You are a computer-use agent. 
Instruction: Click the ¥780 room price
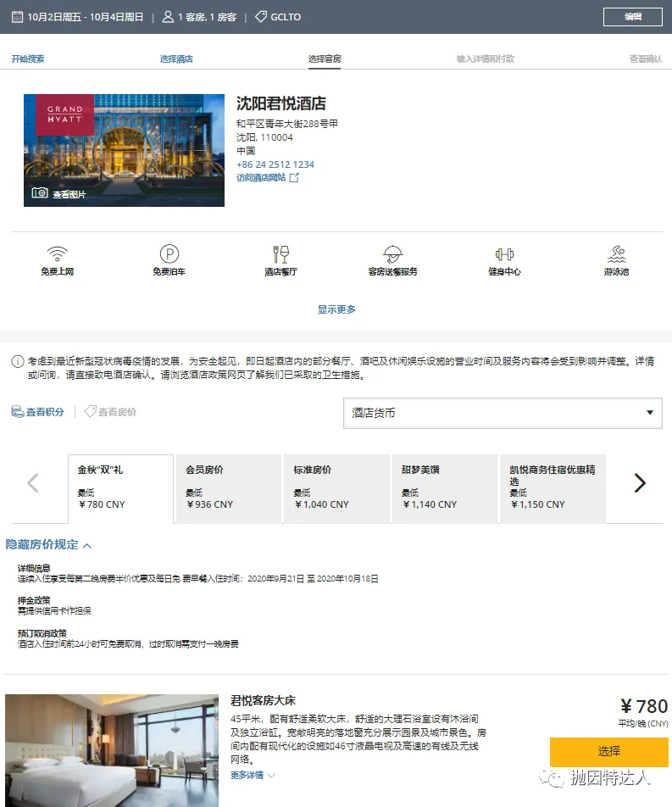pyautogui.click(x=644, y=706)
